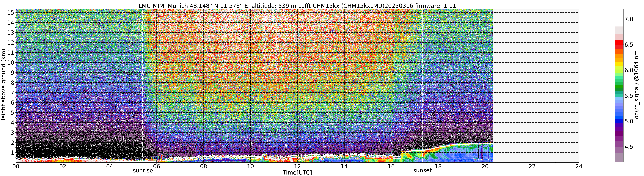The height and width of the screenshot is (176, 644).
Task: Pick the height-axis tick label 1
Action: (x=12, y=153)
